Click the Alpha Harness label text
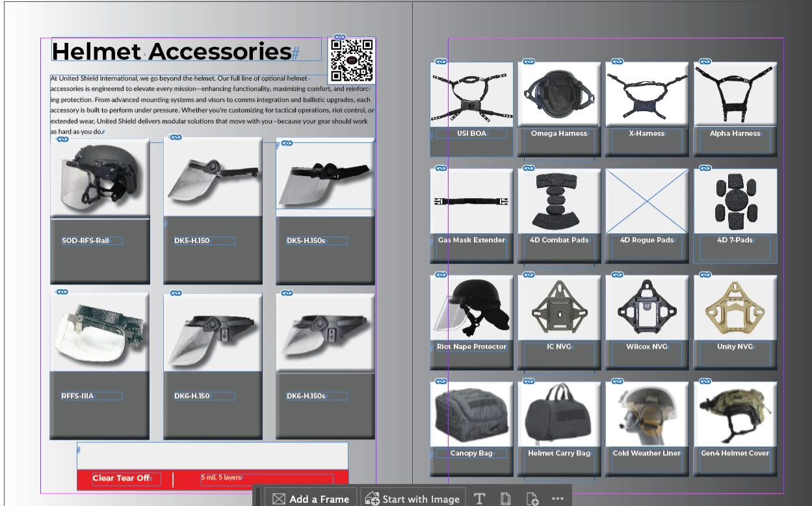812x506 pixels. tap(735, 133)
